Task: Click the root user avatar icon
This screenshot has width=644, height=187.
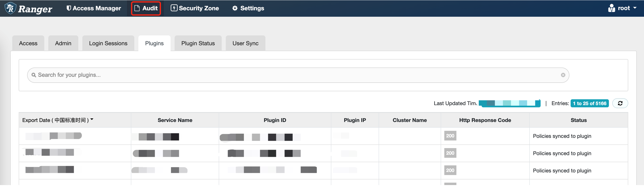Action: pyautogui.click(x=611, y=8)
